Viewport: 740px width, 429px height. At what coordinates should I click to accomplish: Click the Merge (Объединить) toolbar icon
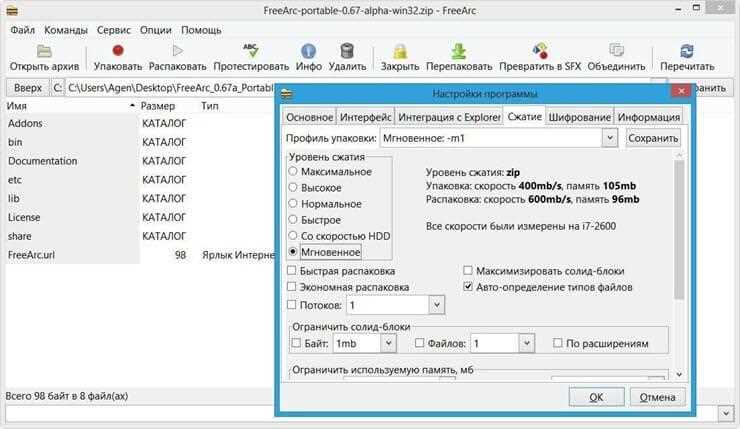coord(616,50)
